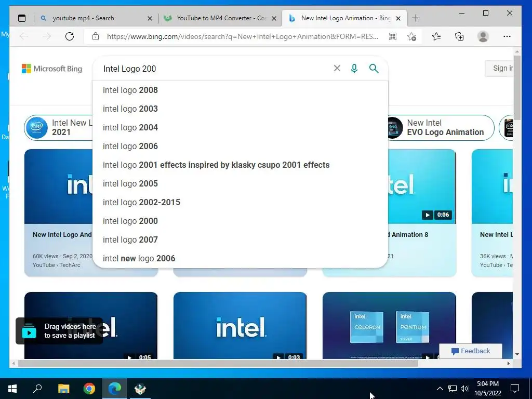532x399 pixels.
Task: Click the Feedback button
Action: tap(471, 351)
